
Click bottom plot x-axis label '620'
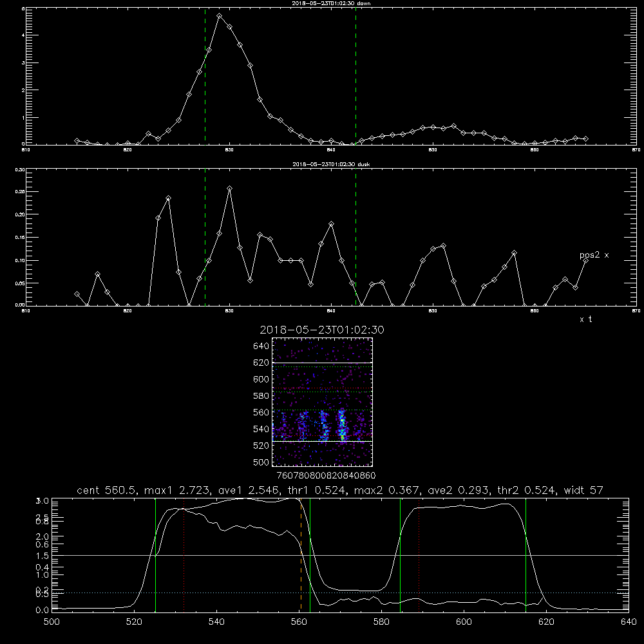pyautogui.click(x=546, y=622)
